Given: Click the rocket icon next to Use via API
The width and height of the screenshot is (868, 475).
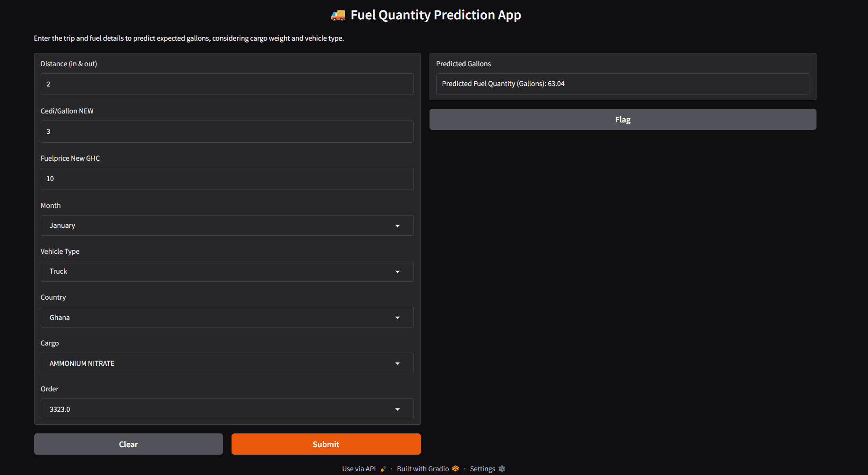Looking at the screenshot, I should (383, 469).
